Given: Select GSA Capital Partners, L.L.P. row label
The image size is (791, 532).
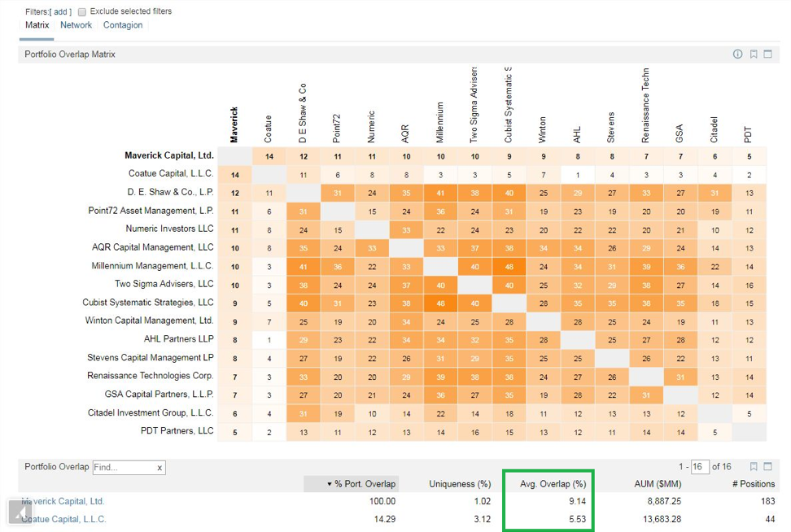Looking at the screenshot, I should (159, 395).
